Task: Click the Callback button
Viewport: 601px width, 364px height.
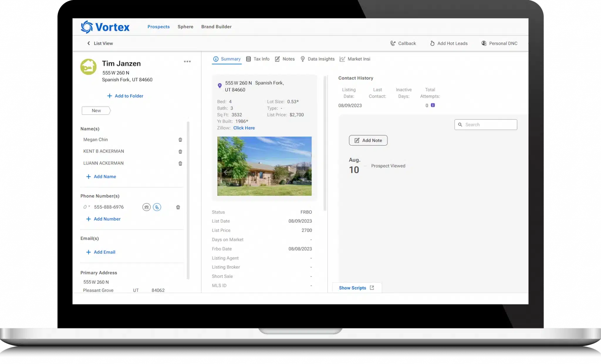Action: (x=403, y=43)
